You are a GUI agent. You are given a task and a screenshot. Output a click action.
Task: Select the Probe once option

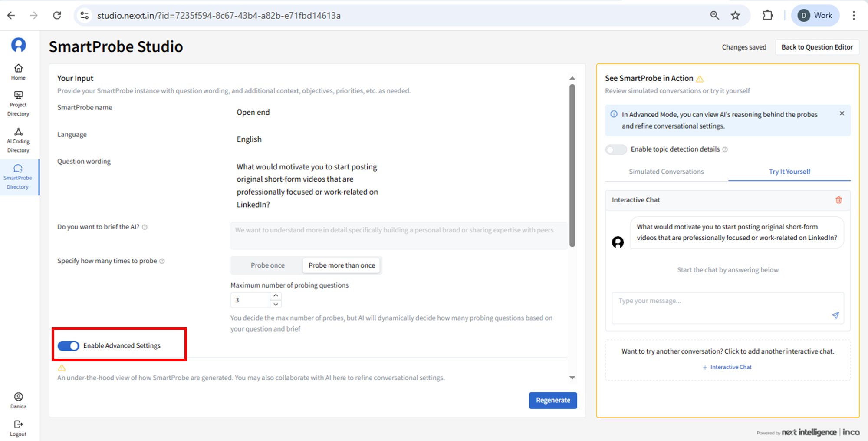pos(267,265)
